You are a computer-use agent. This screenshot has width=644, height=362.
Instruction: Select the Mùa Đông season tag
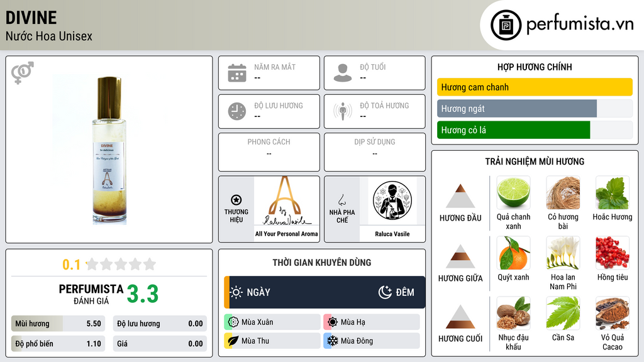[372, 341]
